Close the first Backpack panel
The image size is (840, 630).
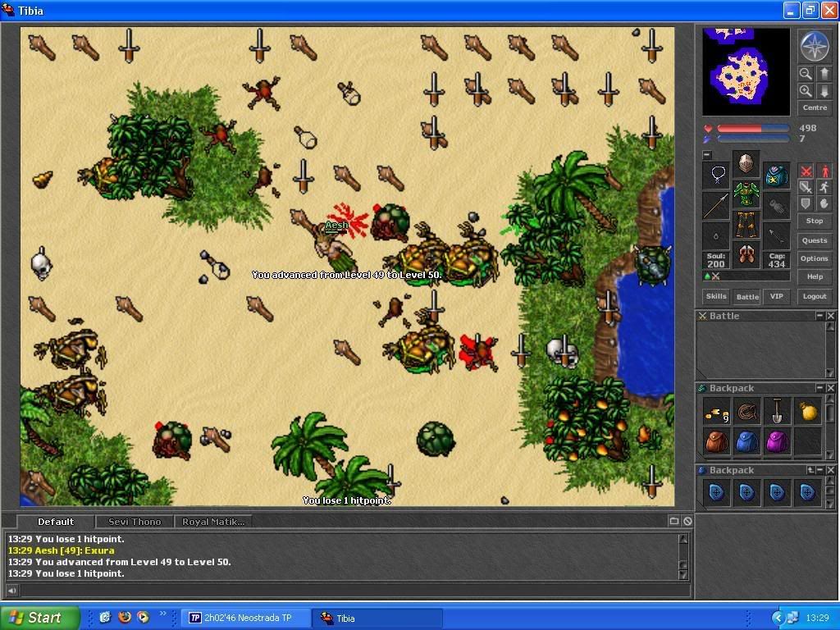click(x=830, y=388)
